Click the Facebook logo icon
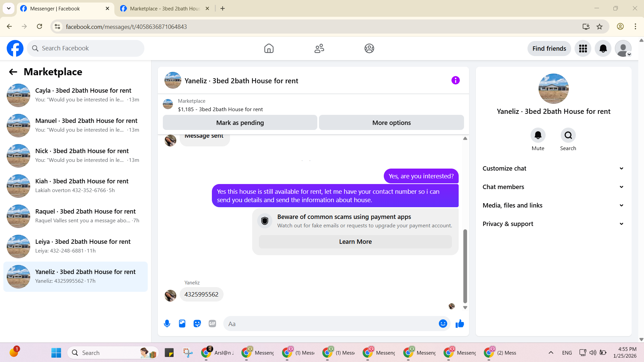 [x=15, y=48]
